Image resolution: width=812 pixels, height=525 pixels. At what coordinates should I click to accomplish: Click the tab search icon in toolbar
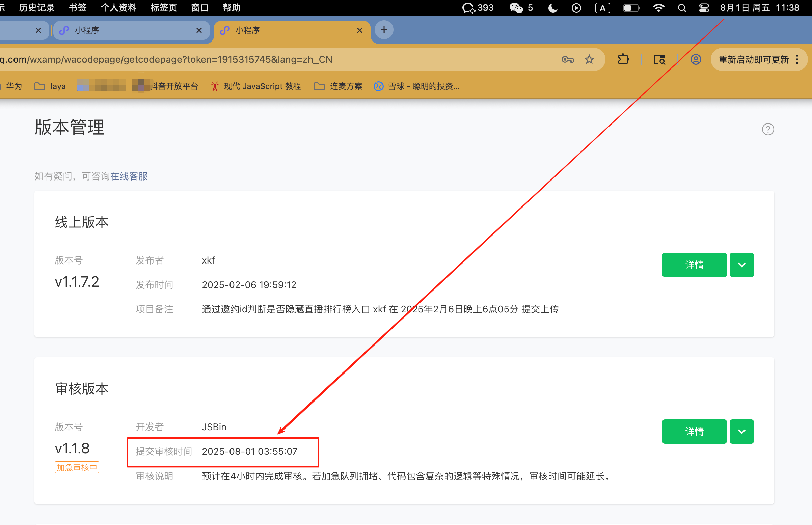tap(659, 59)
